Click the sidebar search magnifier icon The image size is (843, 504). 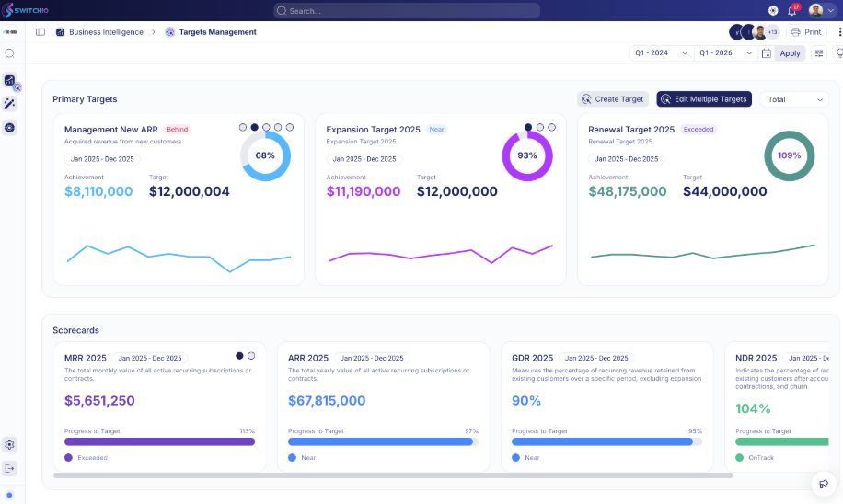10,53
